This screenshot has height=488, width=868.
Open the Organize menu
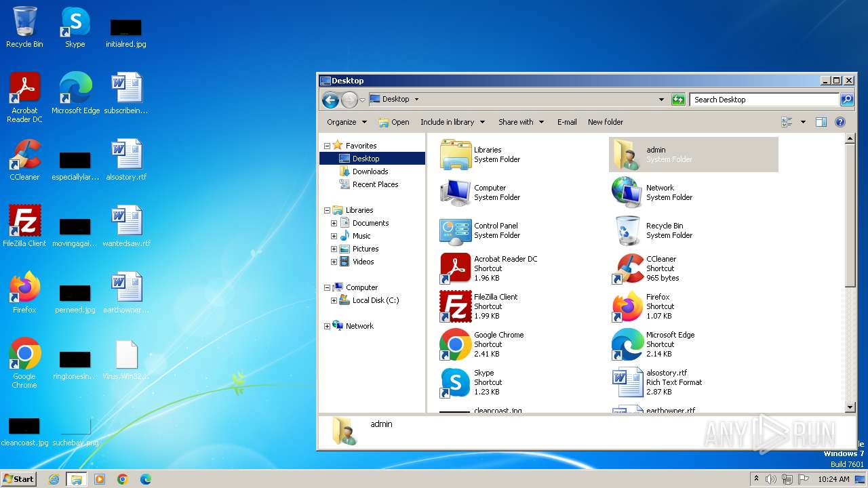tap(347, 122)
